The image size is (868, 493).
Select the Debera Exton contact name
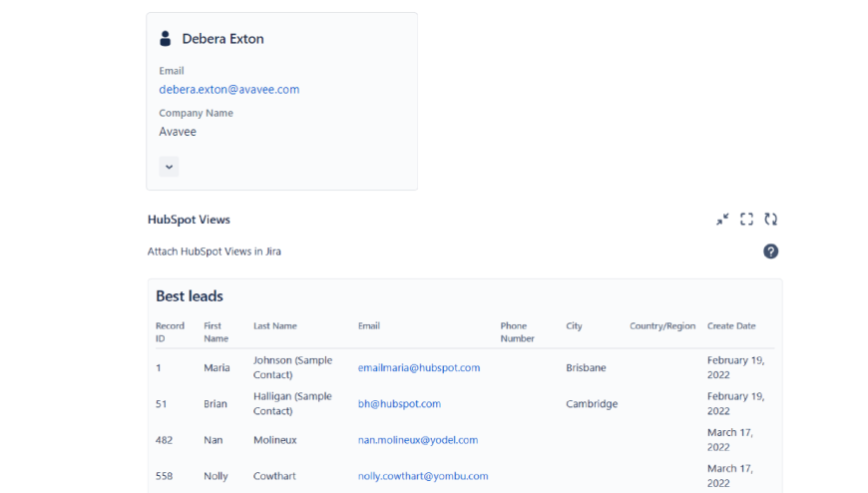click(222, 39)
